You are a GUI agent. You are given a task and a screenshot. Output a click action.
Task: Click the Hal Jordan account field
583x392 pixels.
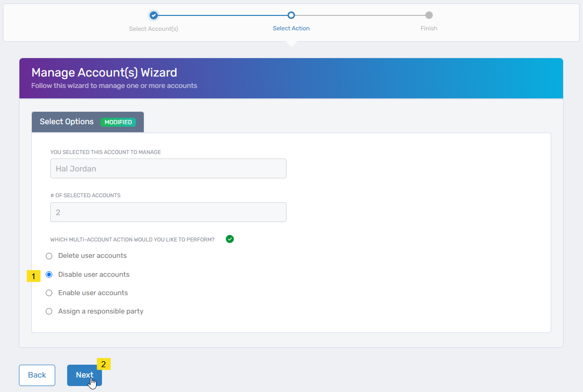[x=168, y=168]
